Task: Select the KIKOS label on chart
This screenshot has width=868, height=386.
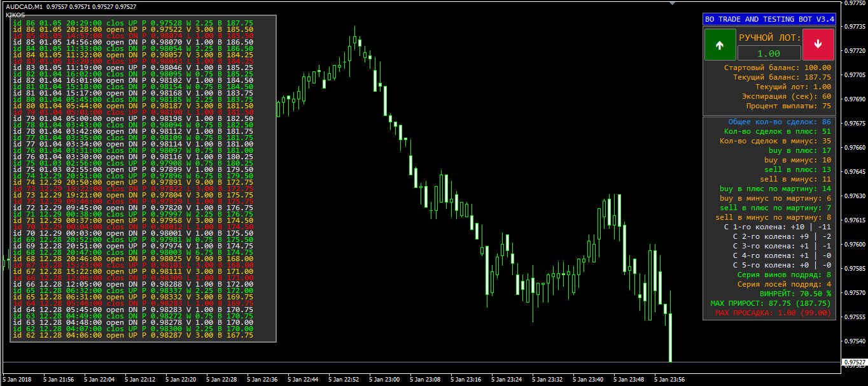Action: [15, 15]
